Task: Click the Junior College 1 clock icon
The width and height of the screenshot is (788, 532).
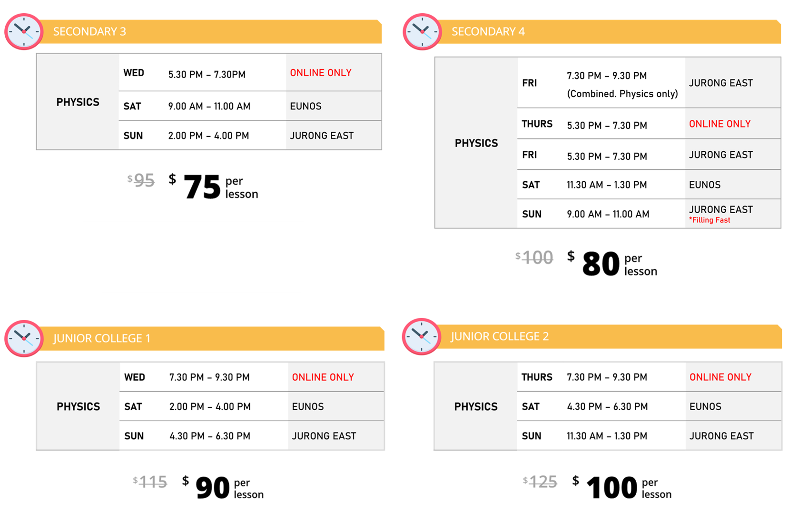Action: [x=24, y=338]
